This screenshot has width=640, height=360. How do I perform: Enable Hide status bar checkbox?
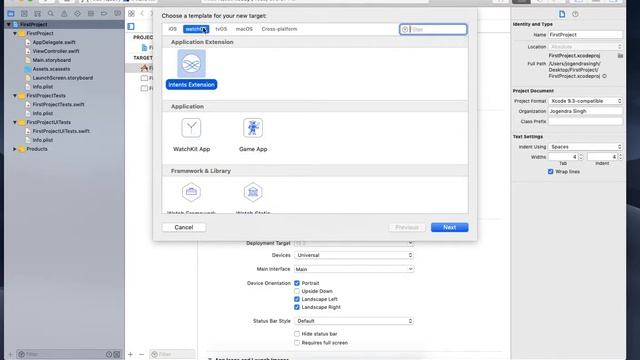point(297,334)
